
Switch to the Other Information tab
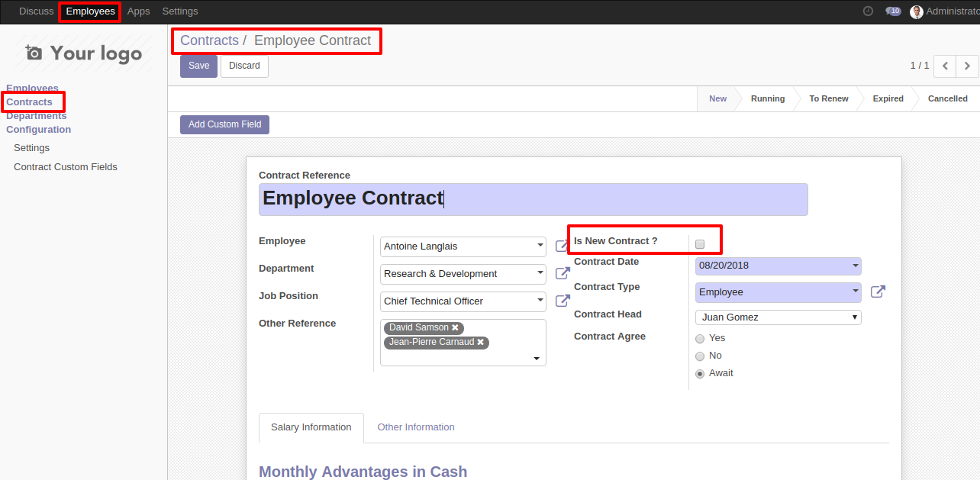click(x=416, y=427)
